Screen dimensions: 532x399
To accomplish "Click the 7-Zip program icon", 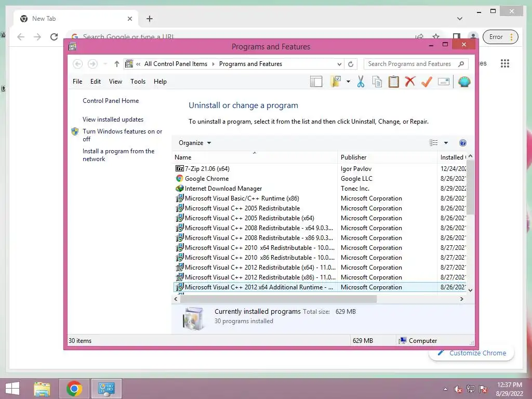I will (x=179, y=169).
